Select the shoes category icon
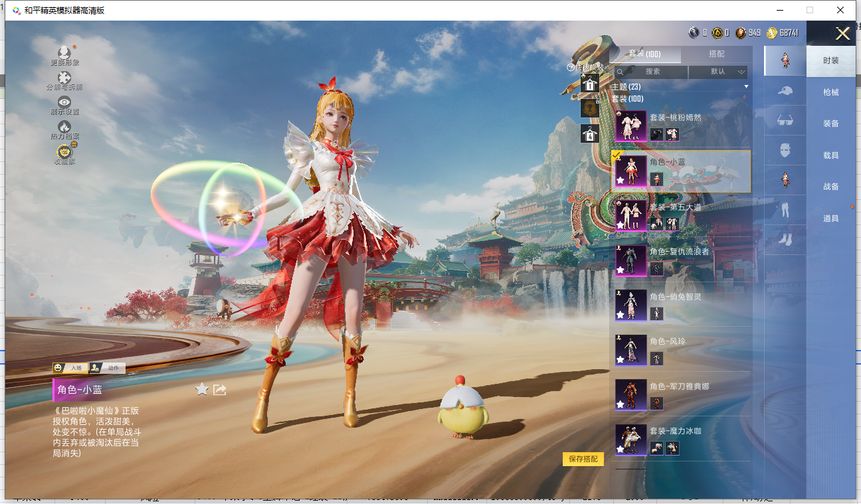The height and width of the screenshot is (504, 861). point(785,239)
